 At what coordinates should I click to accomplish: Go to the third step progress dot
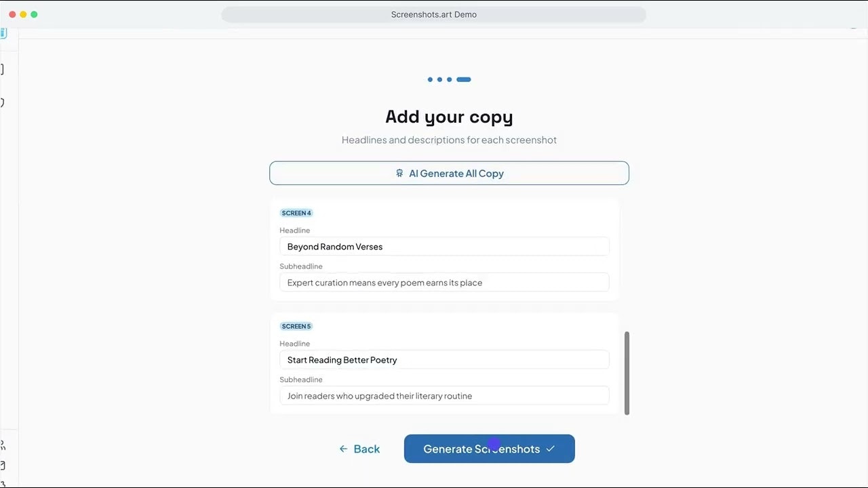tap(449, 79)
